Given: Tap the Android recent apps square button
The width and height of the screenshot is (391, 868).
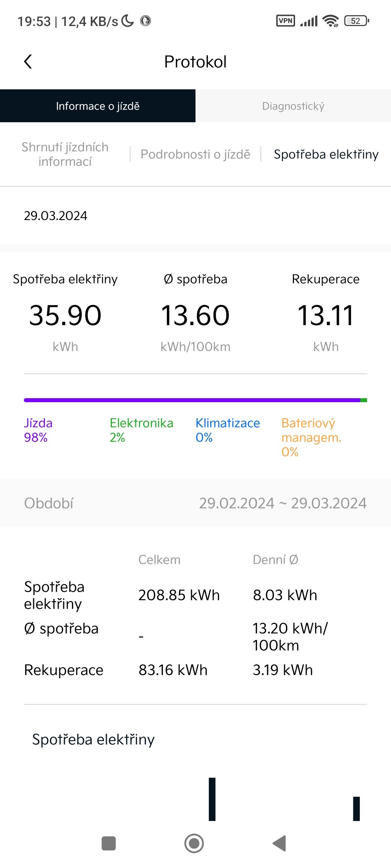Looking at the screenshot, I should click(x=109, y=843).
